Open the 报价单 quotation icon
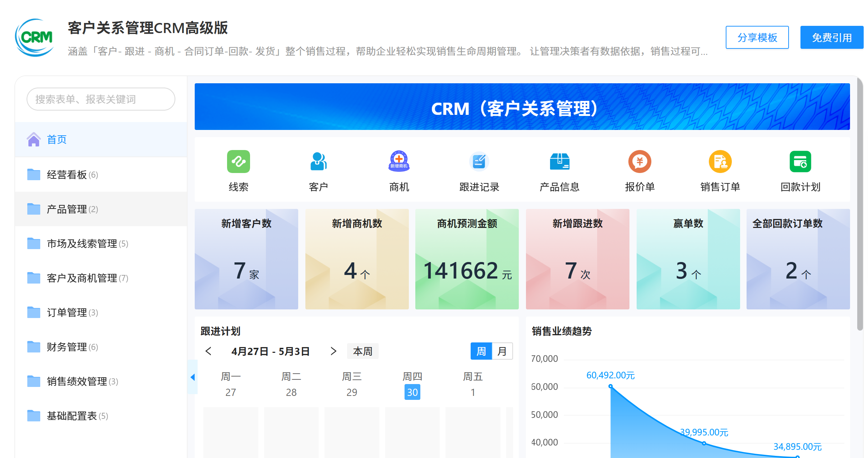 click(640, 162)
